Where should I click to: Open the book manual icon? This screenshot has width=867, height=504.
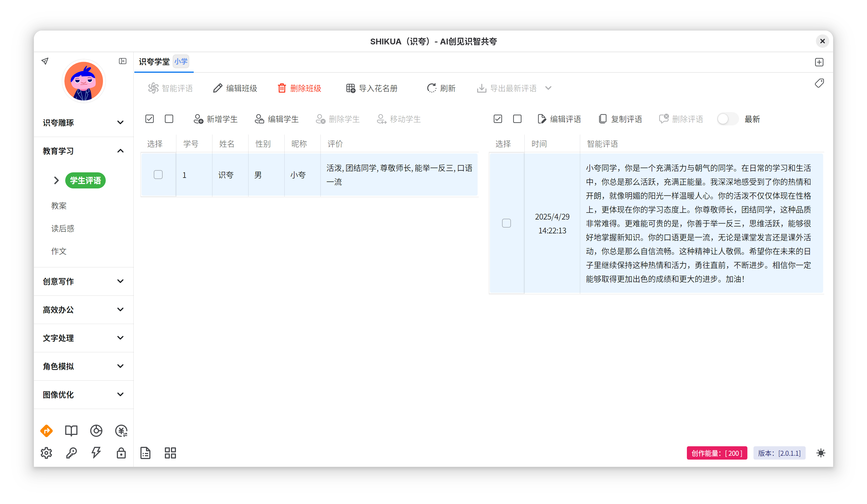(71, 431)
